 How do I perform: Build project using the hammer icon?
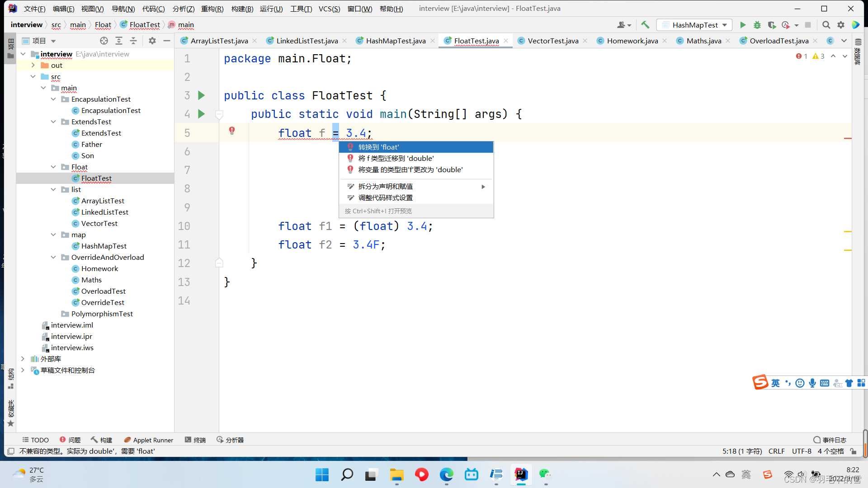point(645,25)
